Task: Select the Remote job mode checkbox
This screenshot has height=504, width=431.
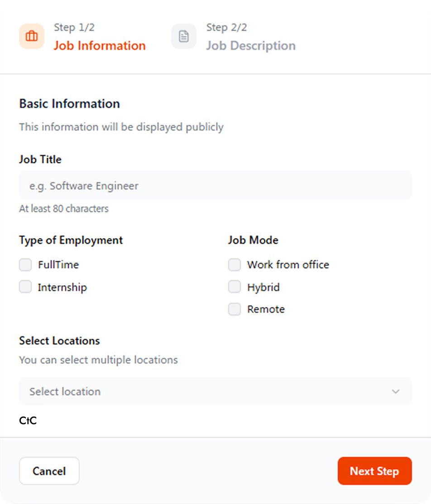Action: click(235, 309)
